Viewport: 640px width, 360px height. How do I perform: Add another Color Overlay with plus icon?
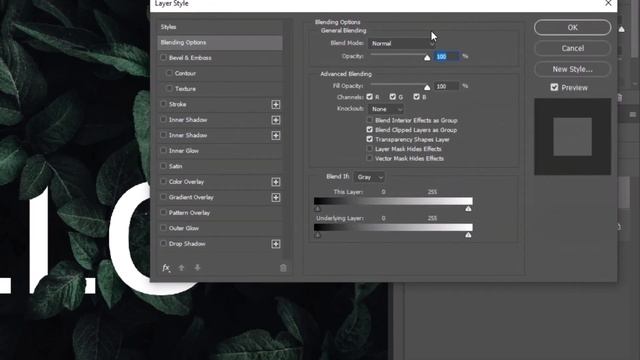tap(276, 182)
